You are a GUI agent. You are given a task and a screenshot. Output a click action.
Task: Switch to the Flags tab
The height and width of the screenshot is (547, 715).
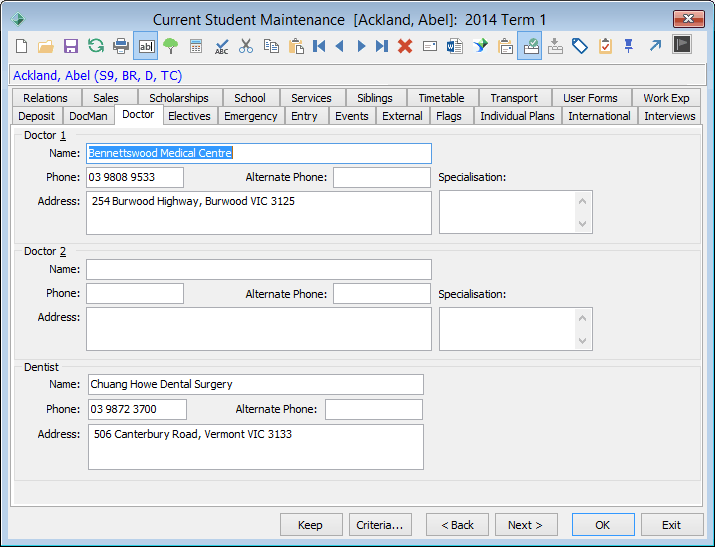[449, 116]
